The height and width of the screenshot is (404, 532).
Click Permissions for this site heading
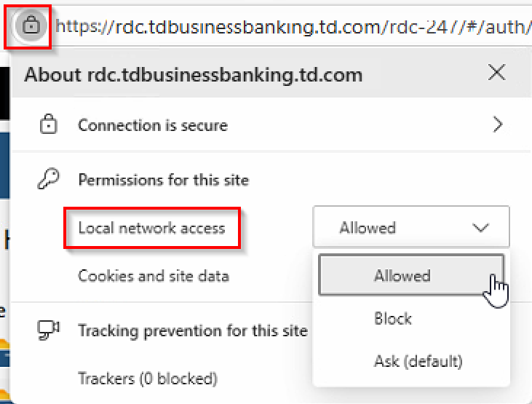pos(163,179)
